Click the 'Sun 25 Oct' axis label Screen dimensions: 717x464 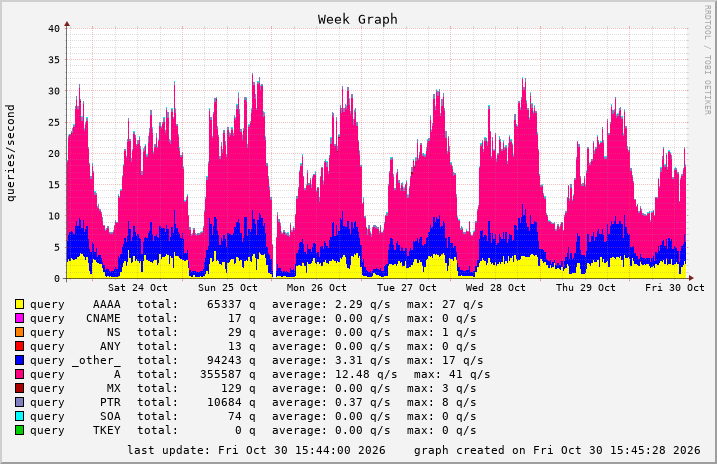click(x=228, y=288)
